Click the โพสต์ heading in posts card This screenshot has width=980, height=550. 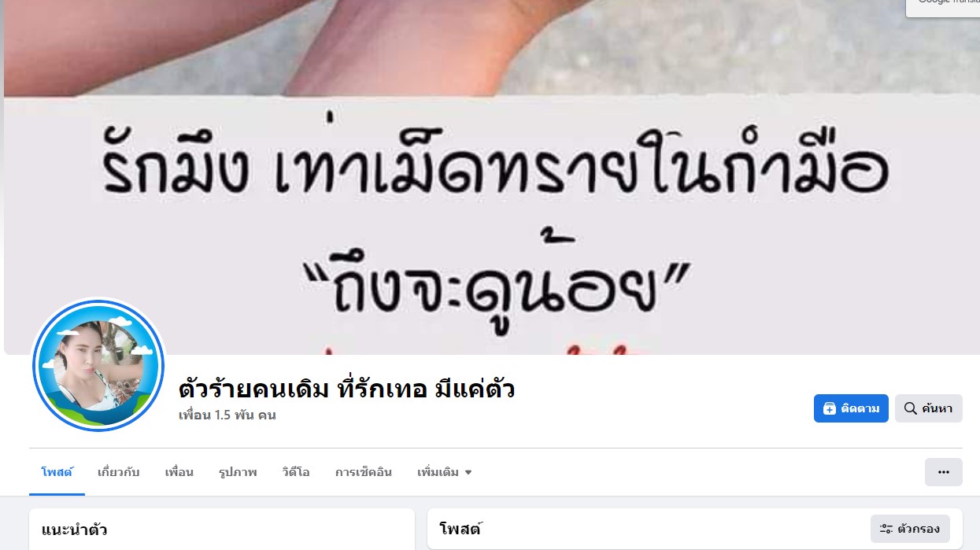(x=460, y=529)
